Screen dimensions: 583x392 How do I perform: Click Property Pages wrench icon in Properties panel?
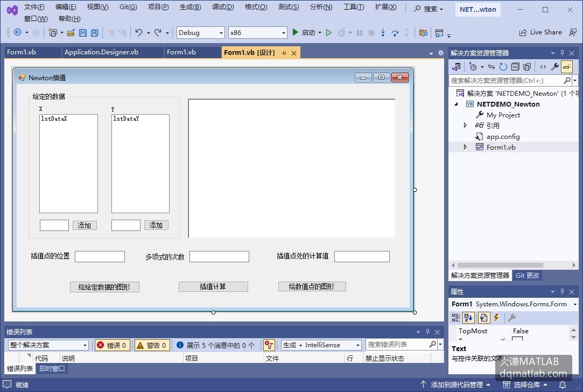pyautogui.click(x=512, y=318)
